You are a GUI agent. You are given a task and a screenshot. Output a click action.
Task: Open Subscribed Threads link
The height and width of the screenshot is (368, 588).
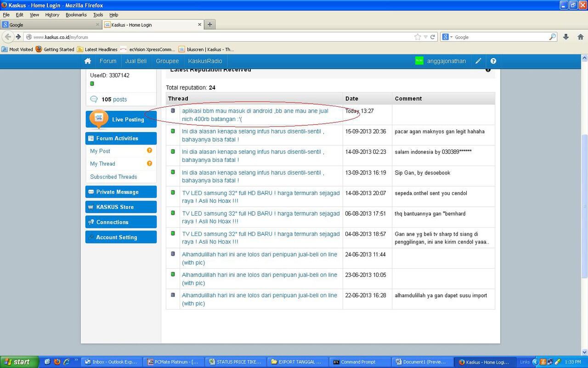click(x=113, y=177)
